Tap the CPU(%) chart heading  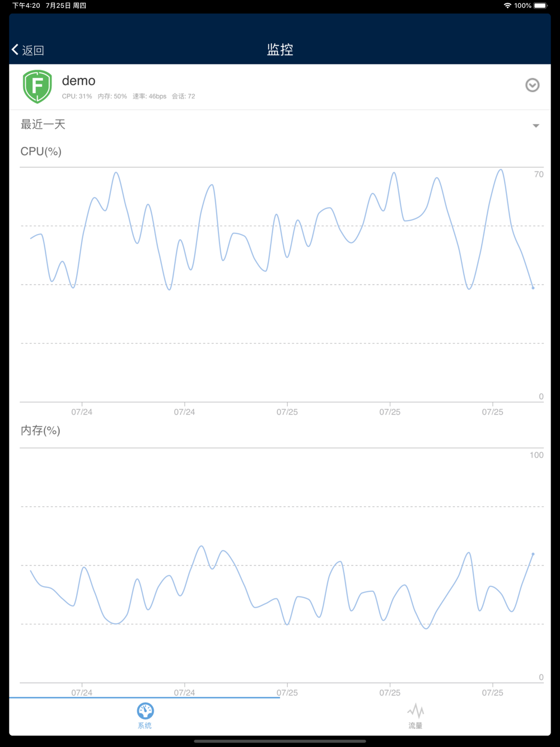(x=41, y=151)
